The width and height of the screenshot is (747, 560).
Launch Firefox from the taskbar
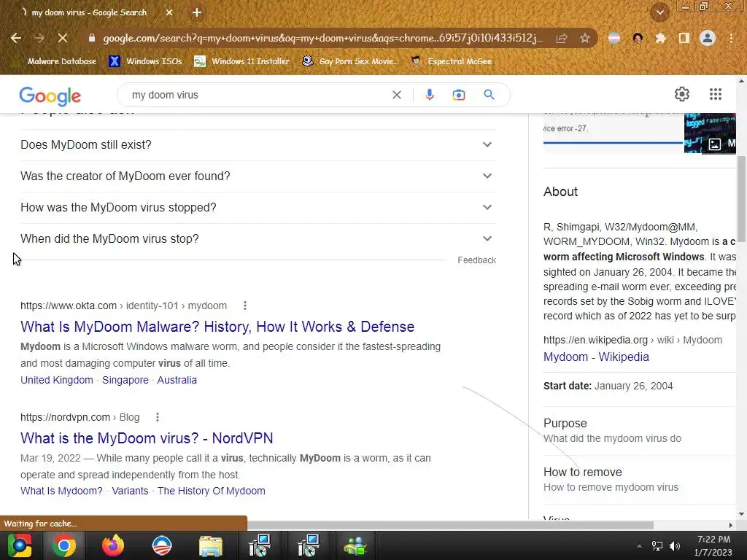point(113,545)
